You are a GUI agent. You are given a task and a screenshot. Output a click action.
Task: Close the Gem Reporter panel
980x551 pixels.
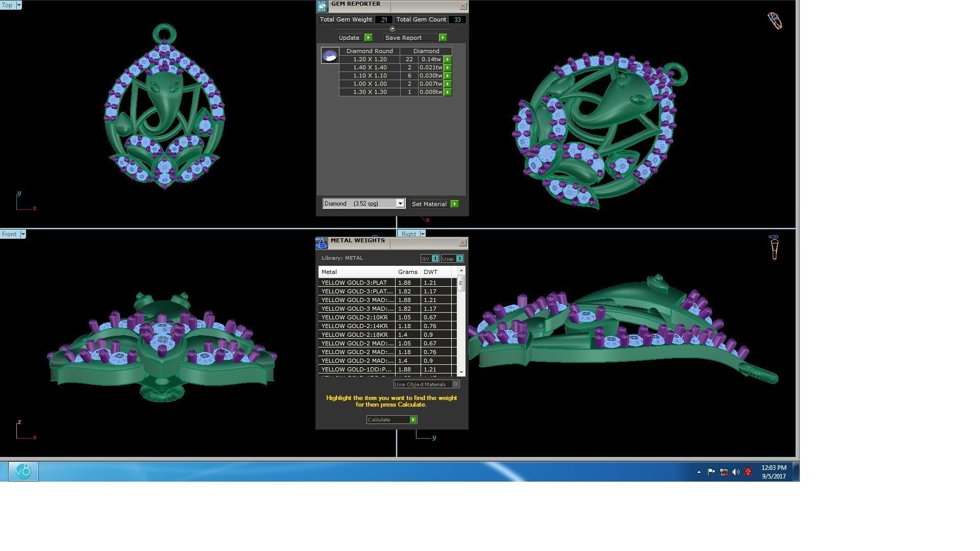(463, 6)
